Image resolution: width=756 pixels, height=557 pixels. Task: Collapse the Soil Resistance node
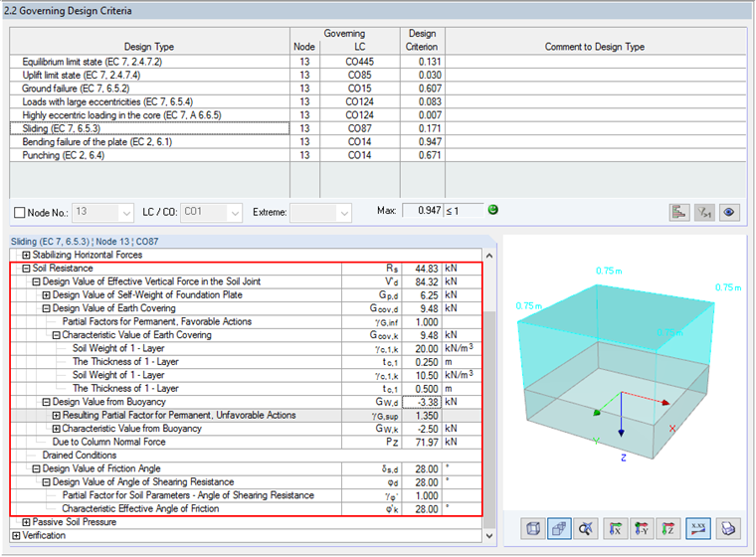[x=26, y=269]
